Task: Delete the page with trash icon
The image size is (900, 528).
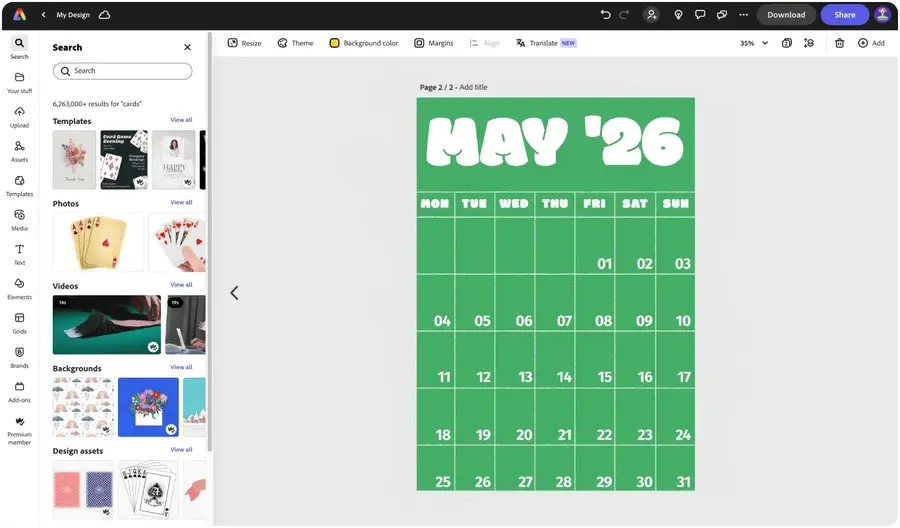Action: (x=839, y=43)
